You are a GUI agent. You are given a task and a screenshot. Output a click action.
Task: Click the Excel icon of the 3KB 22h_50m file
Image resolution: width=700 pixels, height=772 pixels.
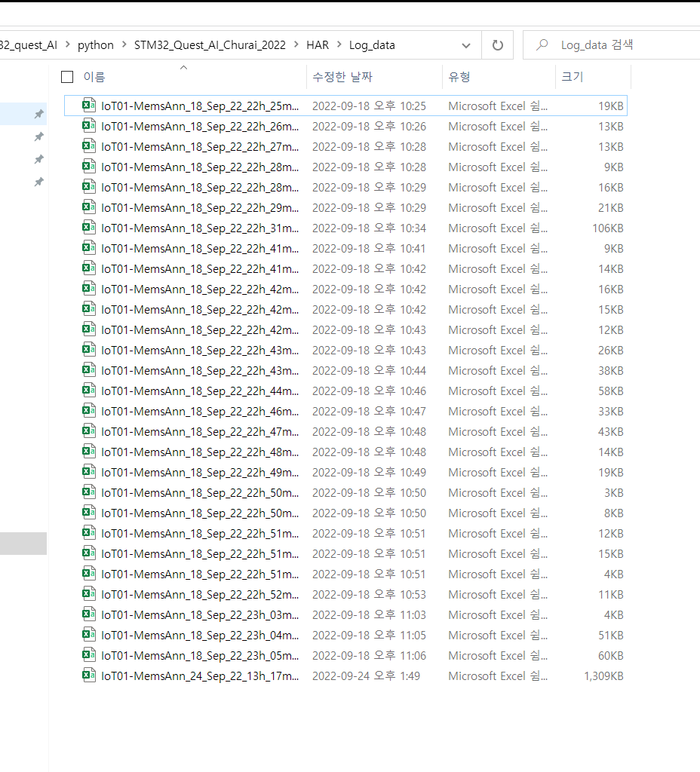click(89, 492)
